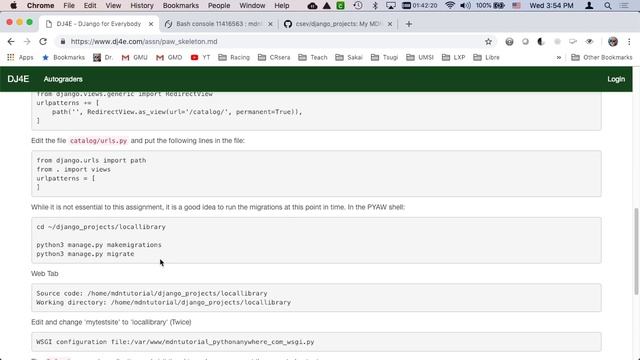640x360 pixels.
Task: Open the Autograders nav link
Action: tap(63, 79)
